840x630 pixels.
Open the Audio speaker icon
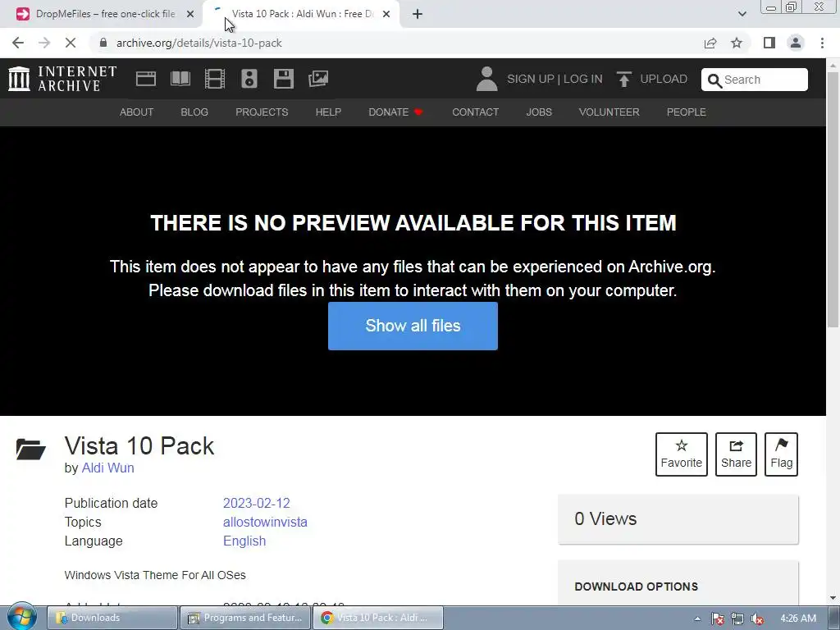coord(249,79)
